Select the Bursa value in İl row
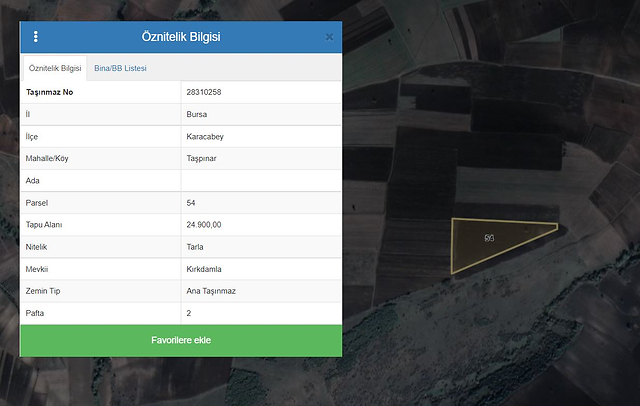The height and width of the screenshot is (406, 640). click(x=197, y=114)
